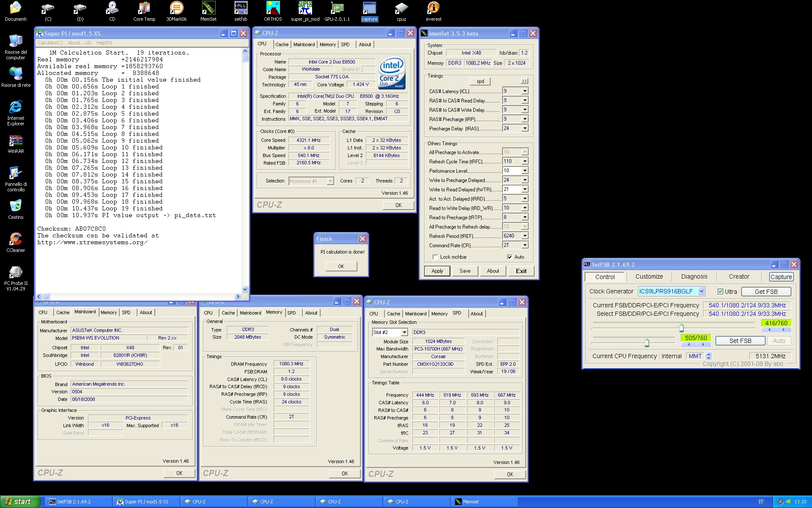Open Clock Generator dropdown in SetFSB
The width and height of the screenshot is (812, 508).
[701, 291]
